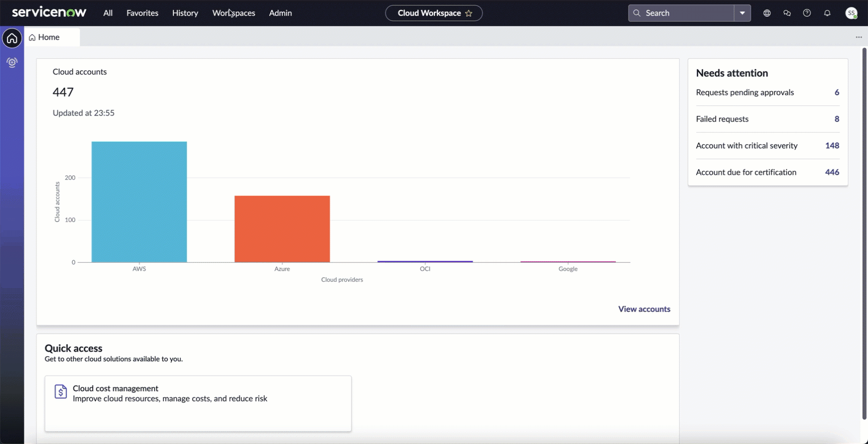Viewport: 868px width, 444px height.
Task: Click the Account with critical severity label
Action: pyautogui.click(x=746, y=146)
